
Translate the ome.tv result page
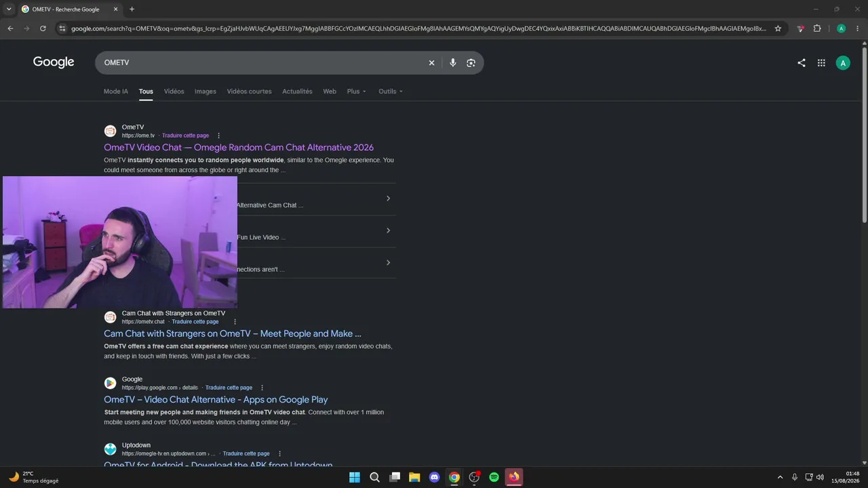[185, 136]
